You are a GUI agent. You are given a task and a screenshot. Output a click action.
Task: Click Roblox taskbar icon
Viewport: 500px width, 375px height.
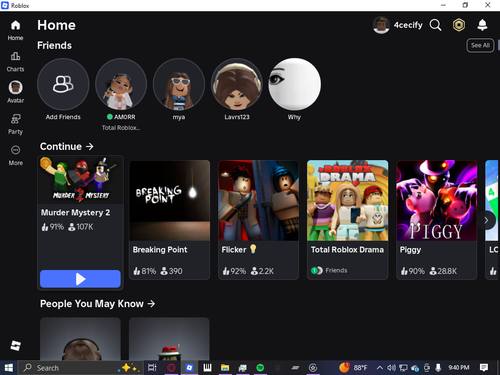[x=189, y=368]
